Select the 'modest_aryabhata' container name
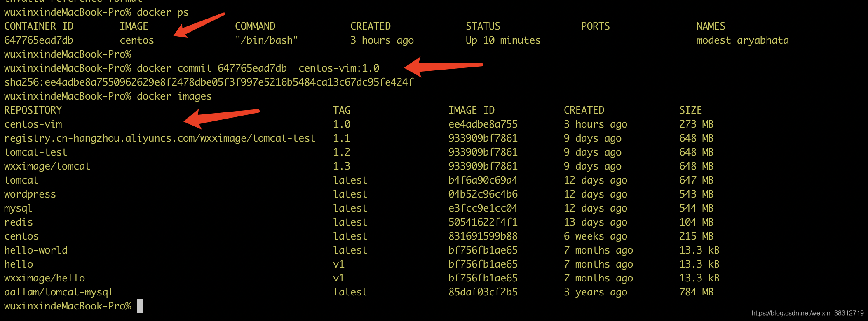 click(742, 40)
